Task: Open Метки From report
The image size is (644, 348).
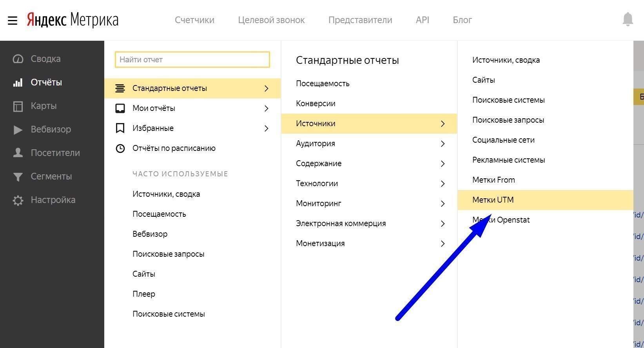Action: [493, 180]
